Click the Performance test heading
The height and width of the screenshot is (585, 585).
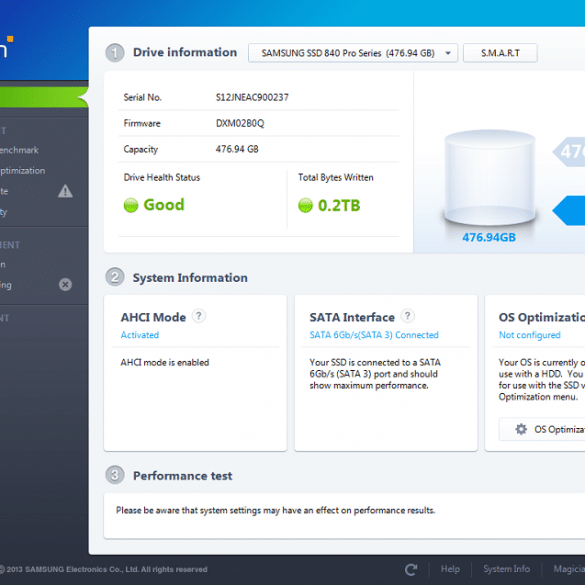click(x=182, y=476)
